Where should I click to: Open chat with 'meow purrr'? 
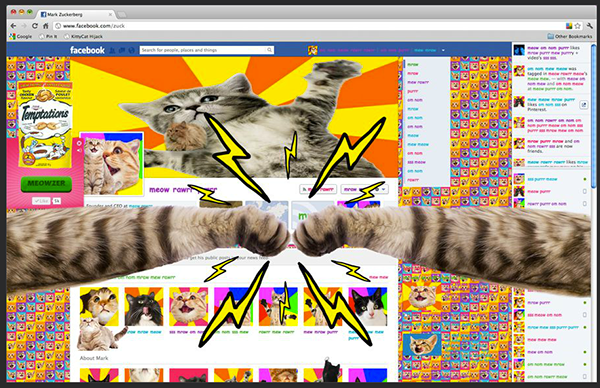point(551,191)
